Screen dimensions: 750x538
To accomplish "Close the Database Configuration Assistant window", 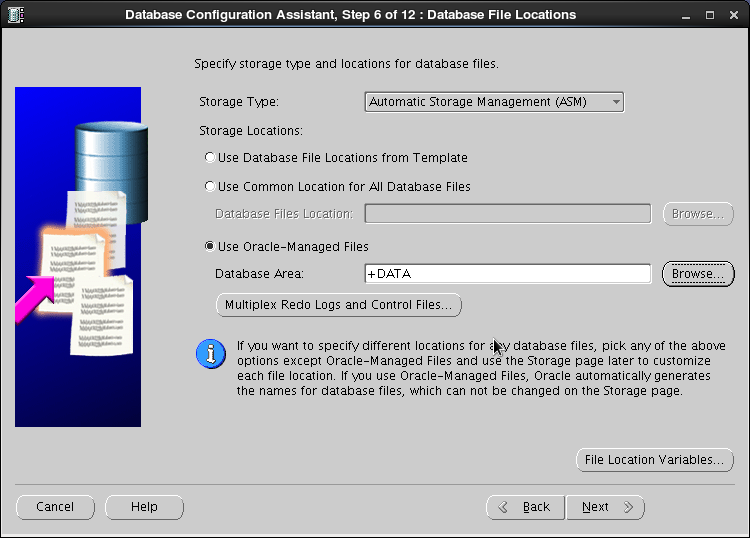I will click(734, 15).
